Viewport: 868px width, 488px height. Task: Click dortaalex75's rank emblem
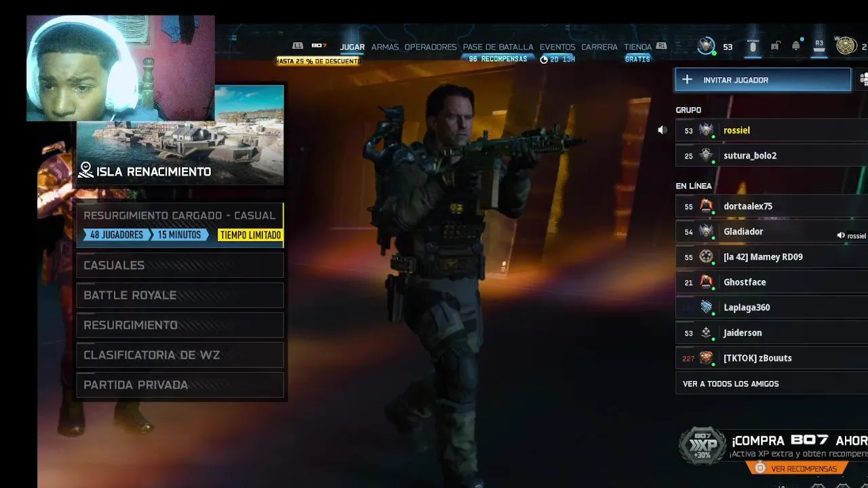[x=706, y=206]
